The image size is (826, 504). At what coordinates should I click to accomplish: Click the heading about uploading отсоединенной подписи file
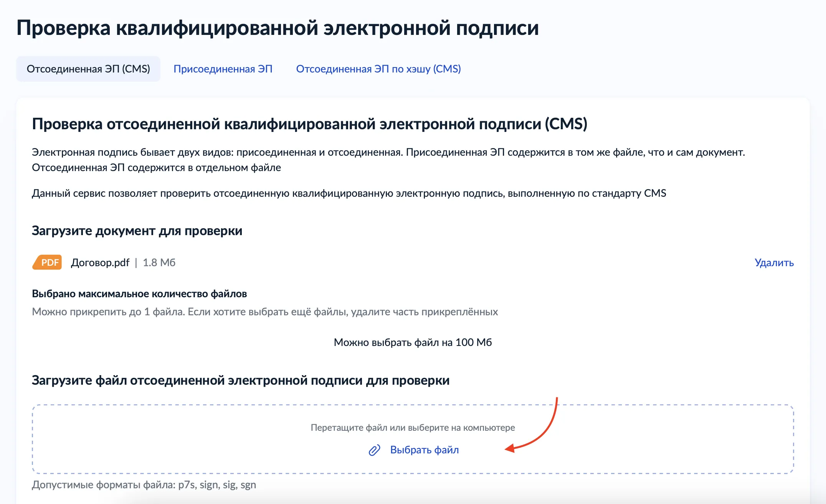tap(241, 380)
